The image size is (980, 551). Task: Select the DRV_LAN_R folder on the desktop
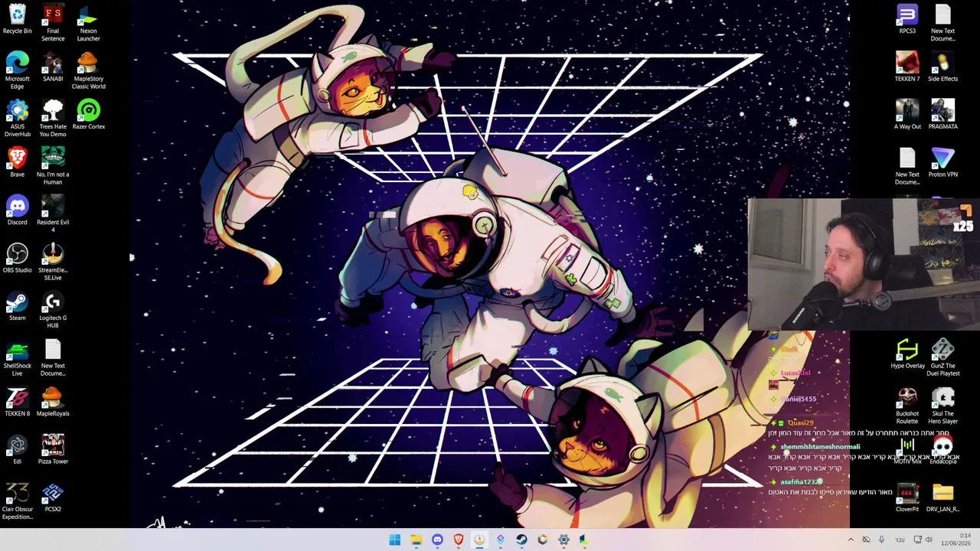coord(942,497)
